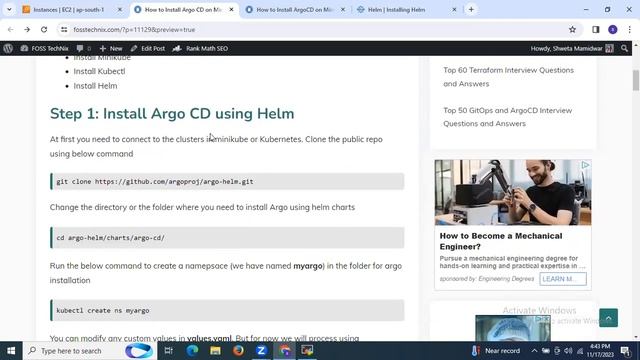Click the Install Kubectl list item

tap(99, 71)
